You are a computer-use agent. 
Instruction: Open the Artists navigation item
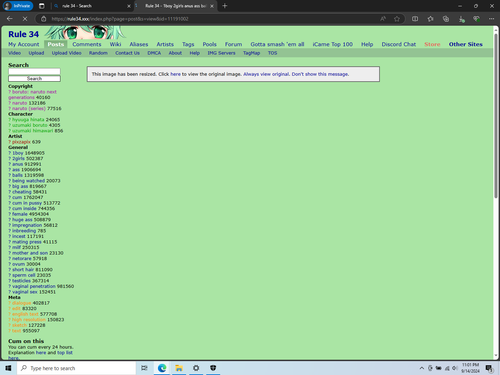tap(165, 44)
